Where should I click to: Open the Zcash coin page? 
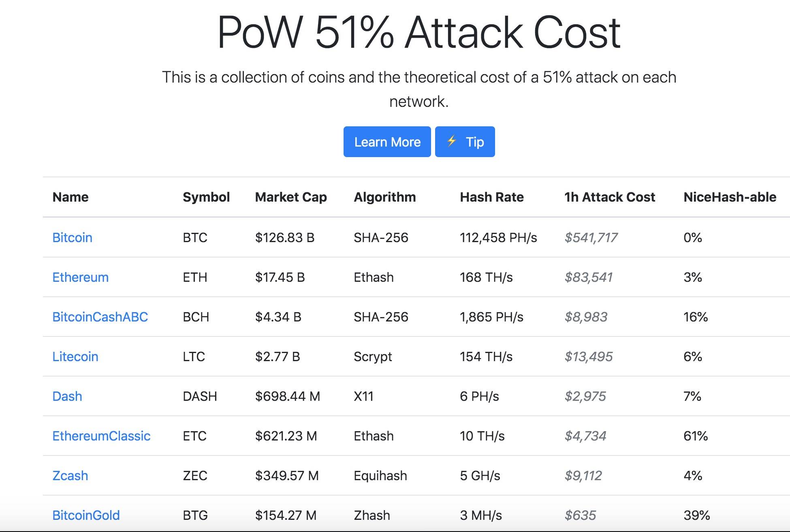click(x=70, y=476)
